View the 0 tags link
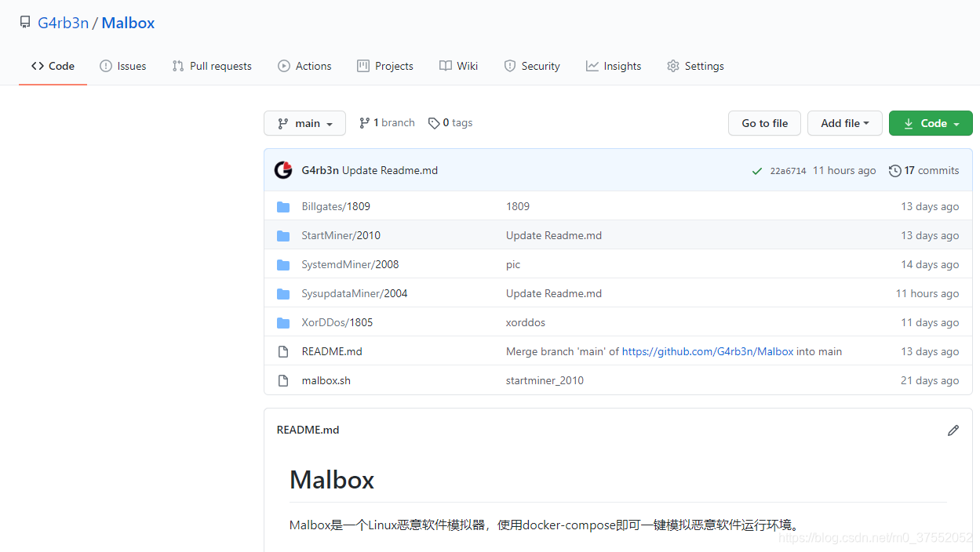The height and width of the screenshot is (552, 980). click(450, 122)
